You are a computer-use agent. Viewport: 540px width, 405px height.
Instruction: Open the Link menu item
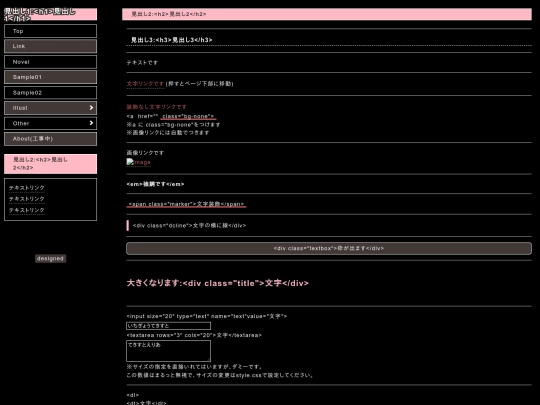[x=50, y=46]
